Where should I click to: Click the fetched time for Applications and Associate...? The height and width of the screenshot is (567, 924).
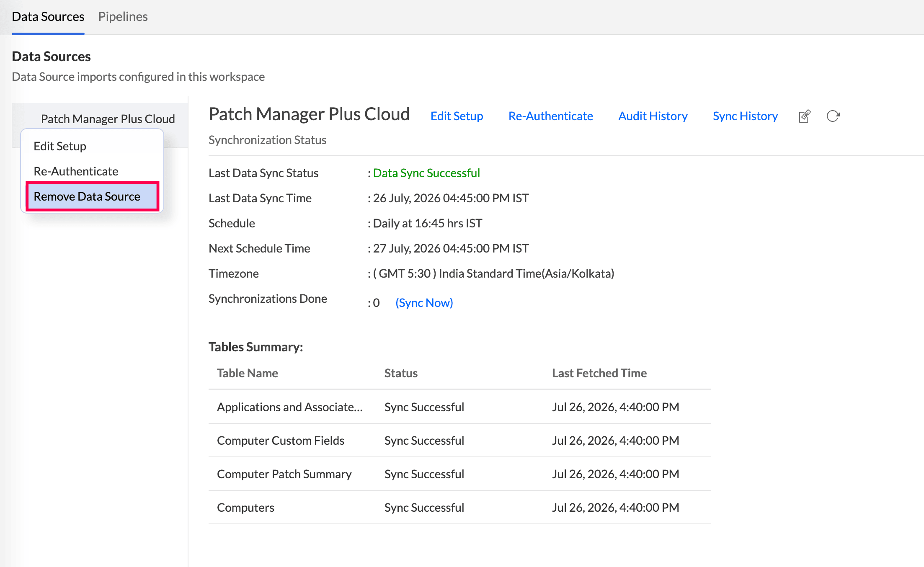coord(615,407)
